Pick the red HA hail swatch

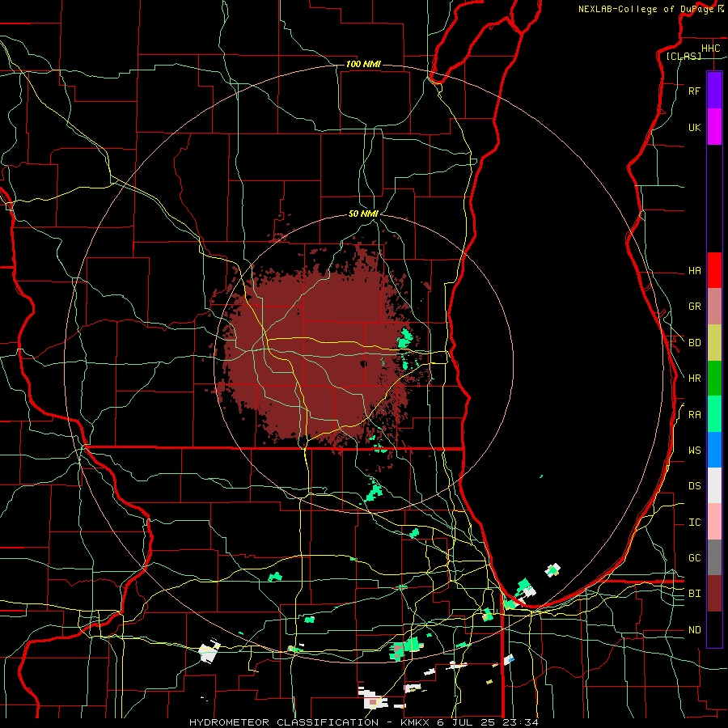[x=714, y=270]
